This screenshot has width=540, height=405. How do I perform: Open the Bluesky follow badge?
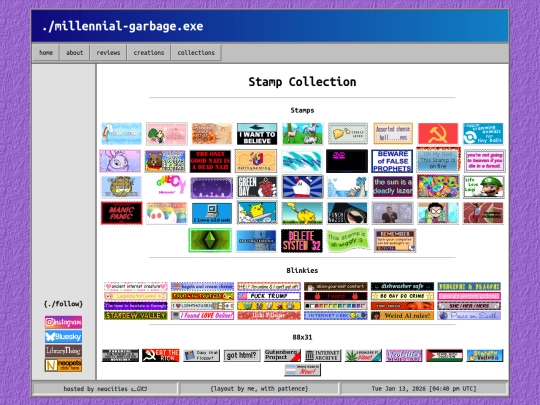pos(63,336)
